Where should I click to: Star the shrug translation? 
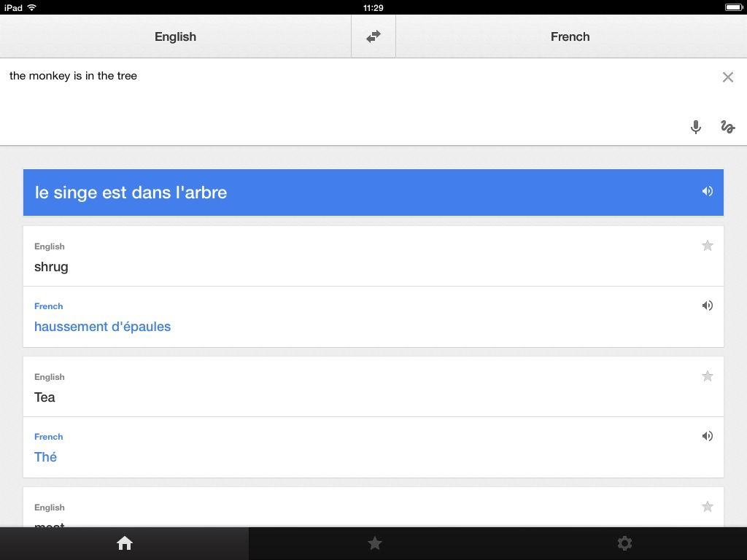coord(707,246)
